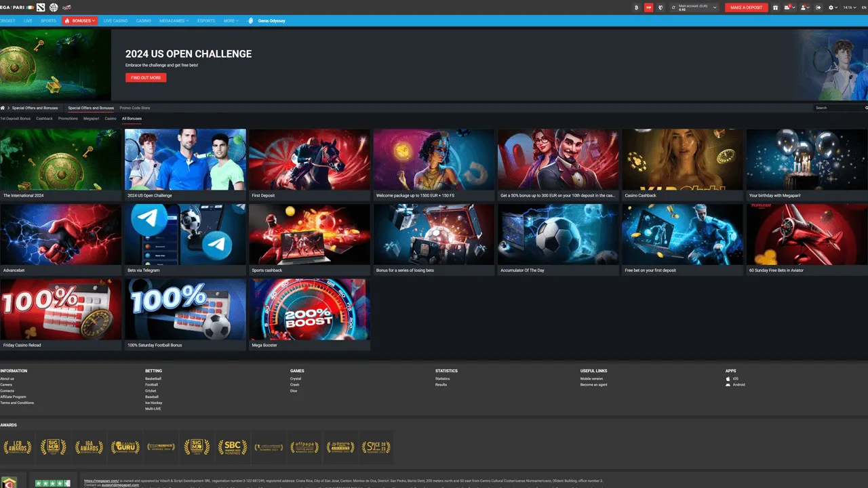868x488 pixels.
Task: Filter bonuses by Cashback
Action: (x=44, y=119)
